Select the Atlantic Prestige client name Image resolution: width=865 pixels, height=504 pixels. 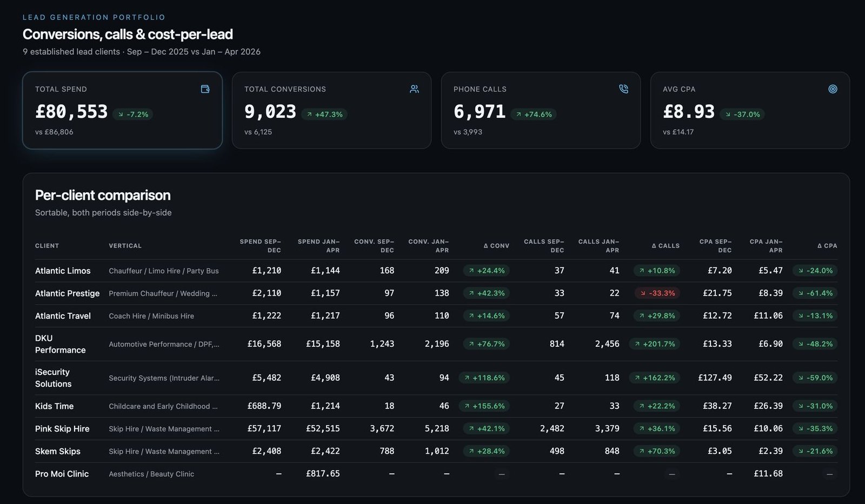pyautogui.click(x=68, y=293)
